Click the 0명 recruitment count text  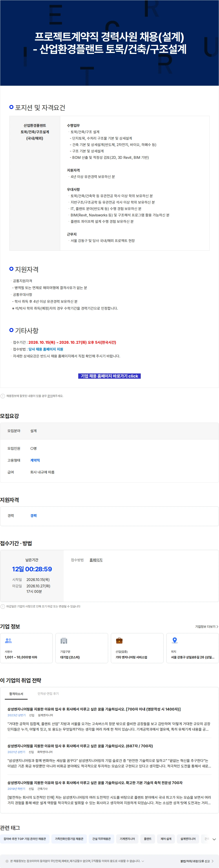point(33,448)
